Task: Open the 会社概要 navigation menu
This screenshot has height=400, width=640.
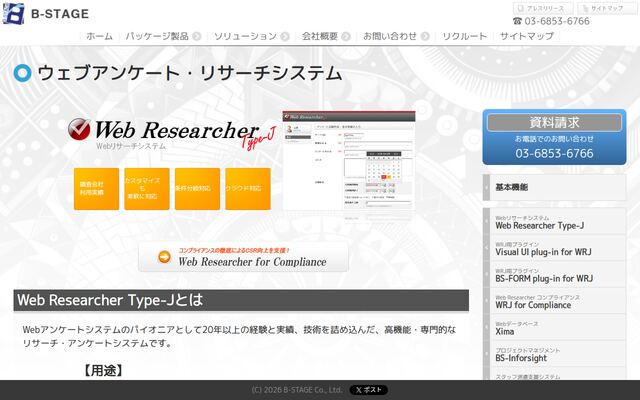Action: (320, 36)
